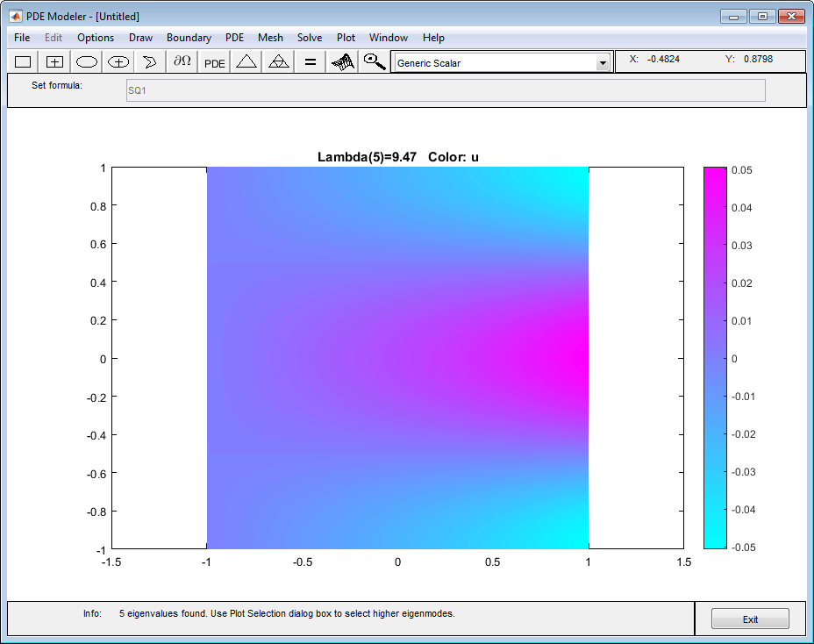Open plot selection 3D surface icon
The height and width of the screenshot is (644, 814).
pyautogui.click(x=342, y=62)
